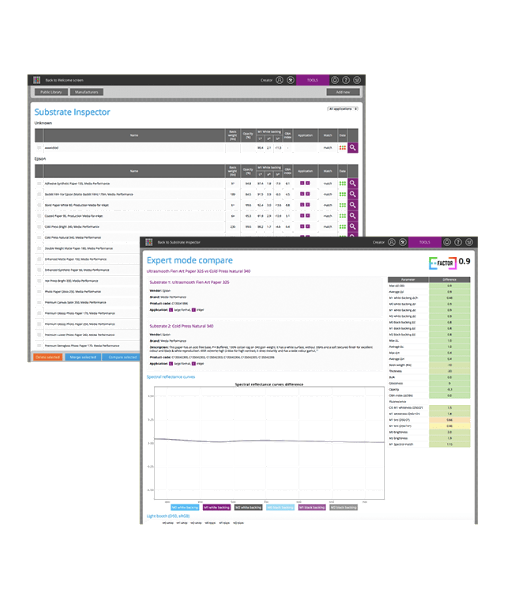Open TOOLS menu in Substrate Inspector window
This screenshot has width=505, height=600.
tap(313, 80)
